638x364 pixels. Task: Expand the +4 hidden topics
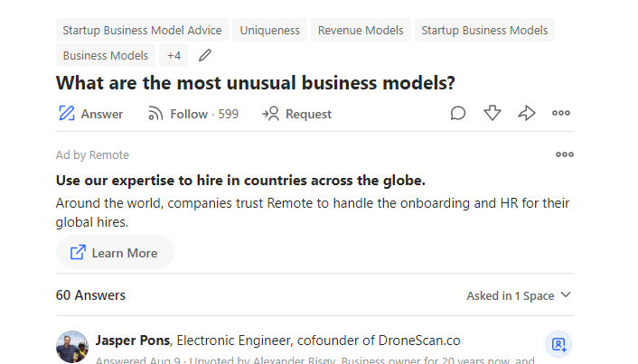pos(174,55)
